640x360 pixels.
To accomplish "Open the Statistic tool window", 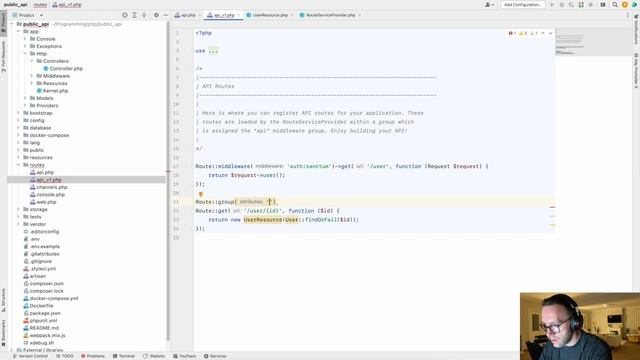I will click(x=154, y=356).
